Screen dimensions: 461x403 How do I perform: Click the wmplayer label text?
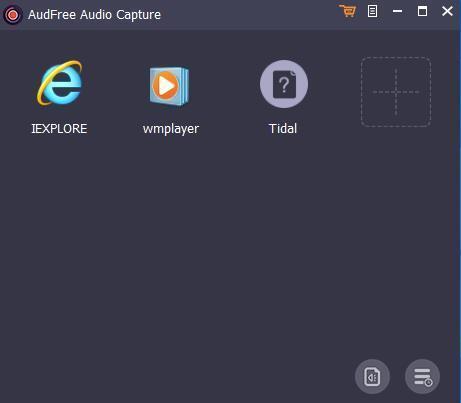pyautogui.click(x=171, y=129)
